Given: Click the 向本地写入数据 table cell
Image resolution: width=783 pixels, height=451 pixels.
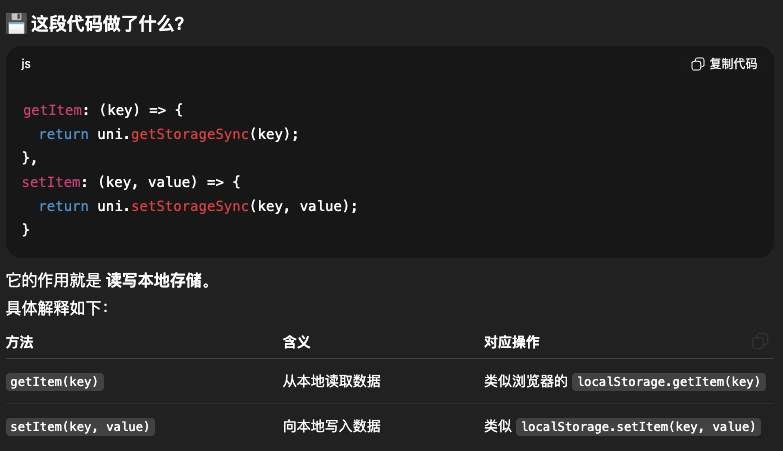Looking at the screenshot, I should click(331, 426).
